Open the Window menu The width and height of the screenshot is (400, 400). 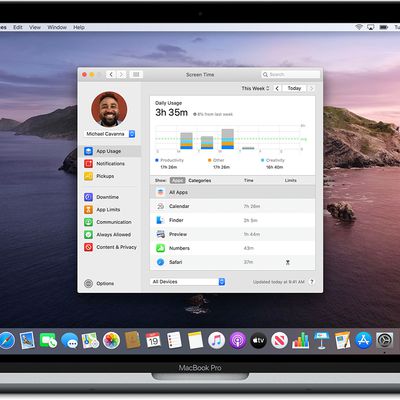57,27
